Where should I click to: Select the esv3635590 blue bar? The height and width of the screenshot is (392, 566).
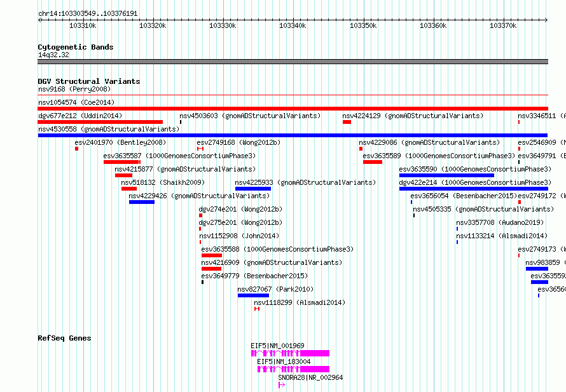point(446,175)
